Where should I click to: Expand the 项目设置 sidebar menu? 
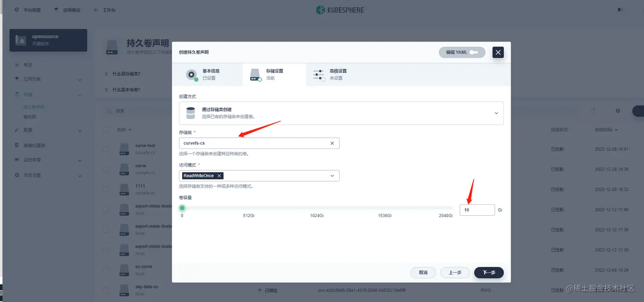pyautogui.click(x=80, y=175)
